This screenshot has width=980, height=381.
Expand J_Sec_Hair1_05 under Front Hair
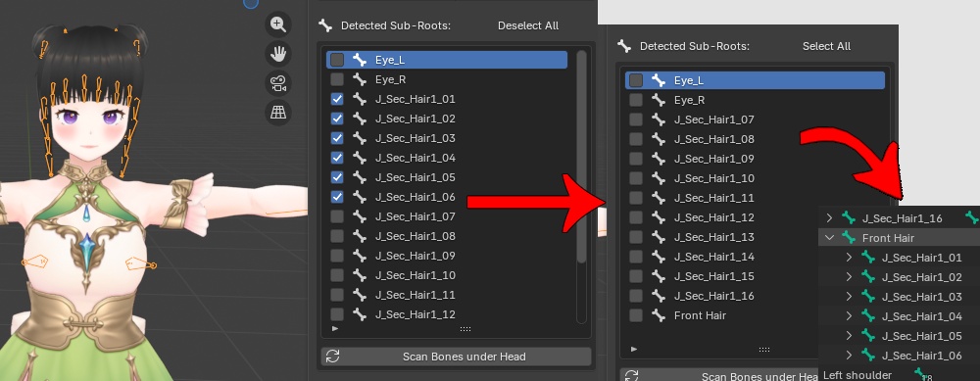coord(849,335)
